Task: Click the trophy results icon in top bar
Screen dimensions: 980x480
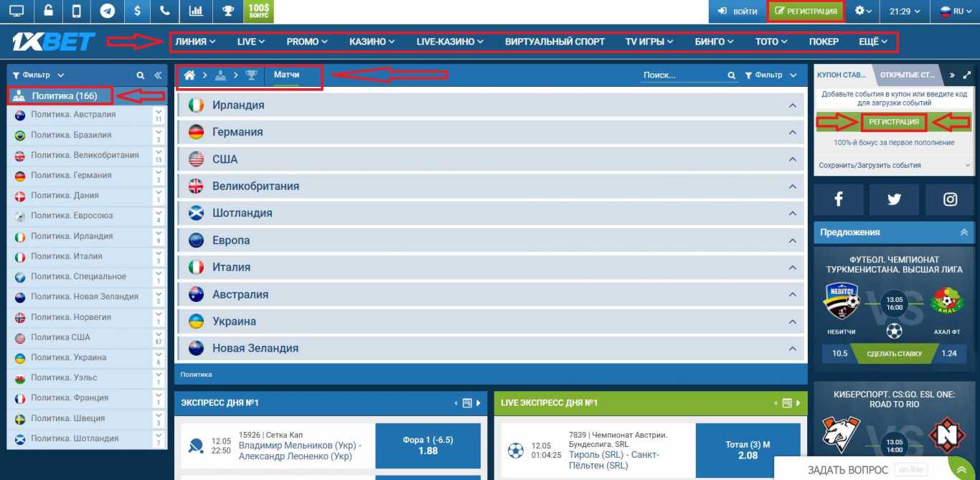Action: (227, 11)
